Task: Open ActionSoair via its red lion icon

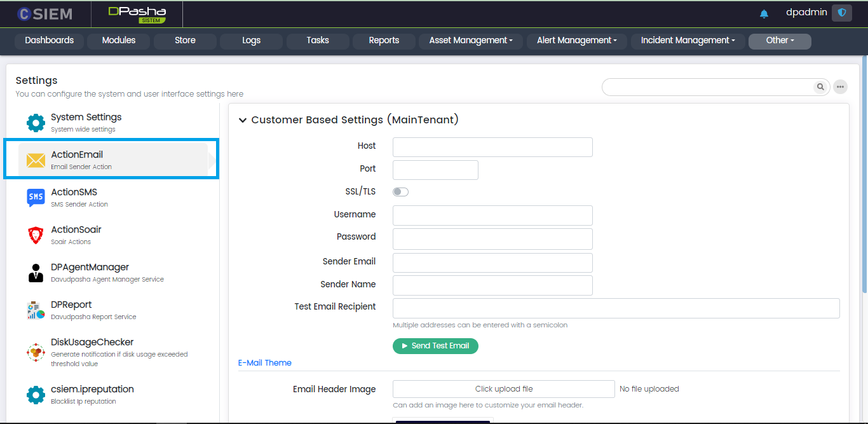Action: (x=36, y=235)
